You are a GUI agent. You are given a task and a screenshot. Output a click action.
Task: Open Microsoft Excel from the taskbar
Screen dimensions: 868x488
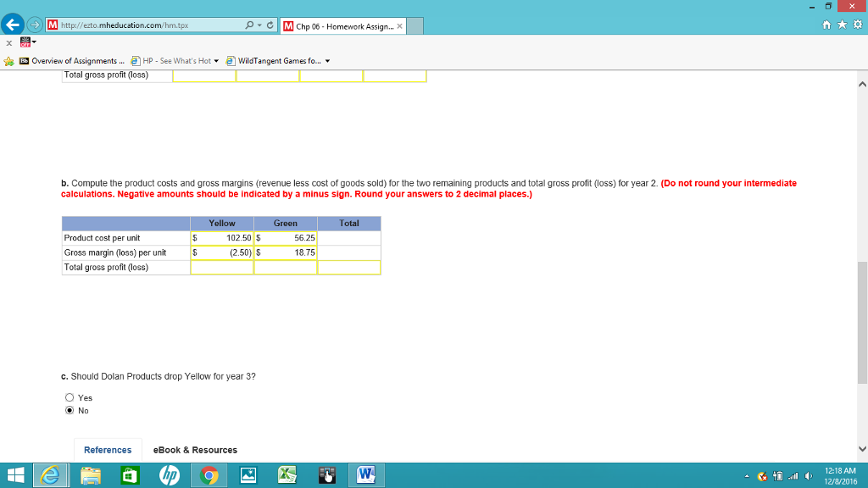287,475
